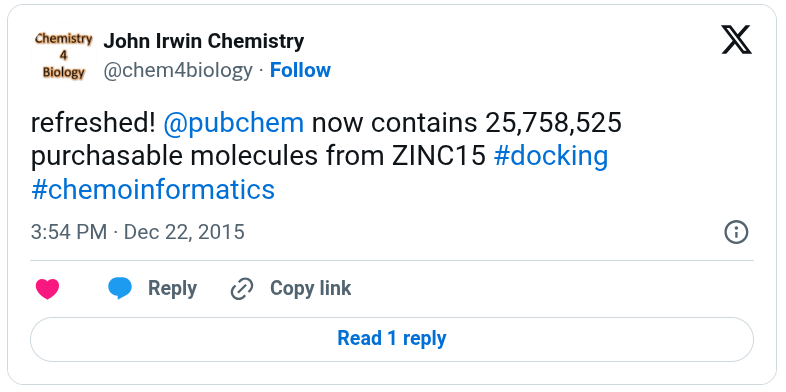Open John Irwin Chemistry profile name
786x392 pixels.
[204, 41]
